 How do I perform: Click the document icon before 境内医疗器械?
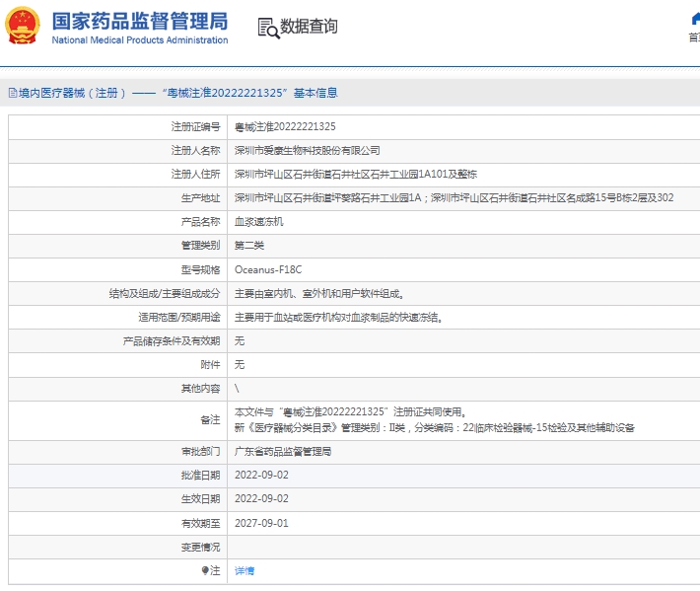pos(13,93)
